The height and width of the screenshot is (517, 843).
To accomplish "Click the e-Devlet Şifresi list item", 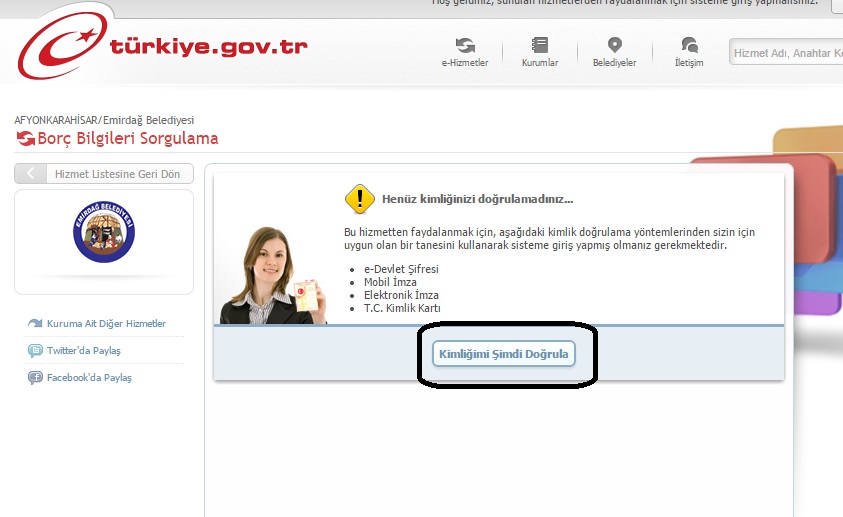I will click(x=400, y=270).
